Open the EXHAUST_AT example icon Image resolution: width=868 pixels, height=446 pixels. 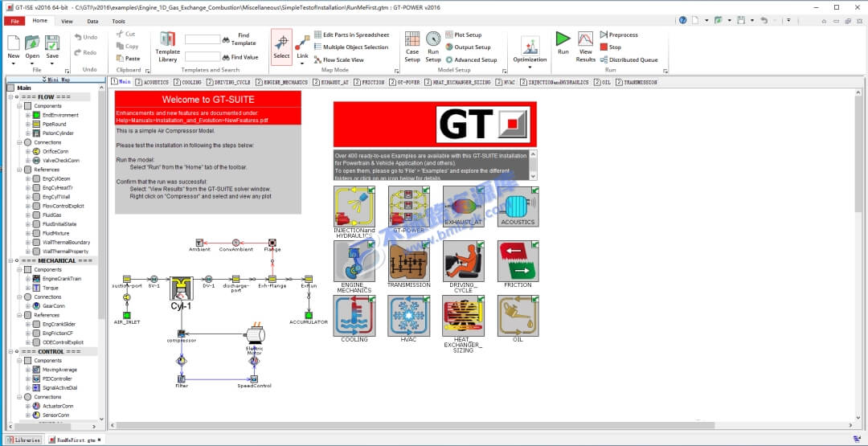[x=464, y=207]
